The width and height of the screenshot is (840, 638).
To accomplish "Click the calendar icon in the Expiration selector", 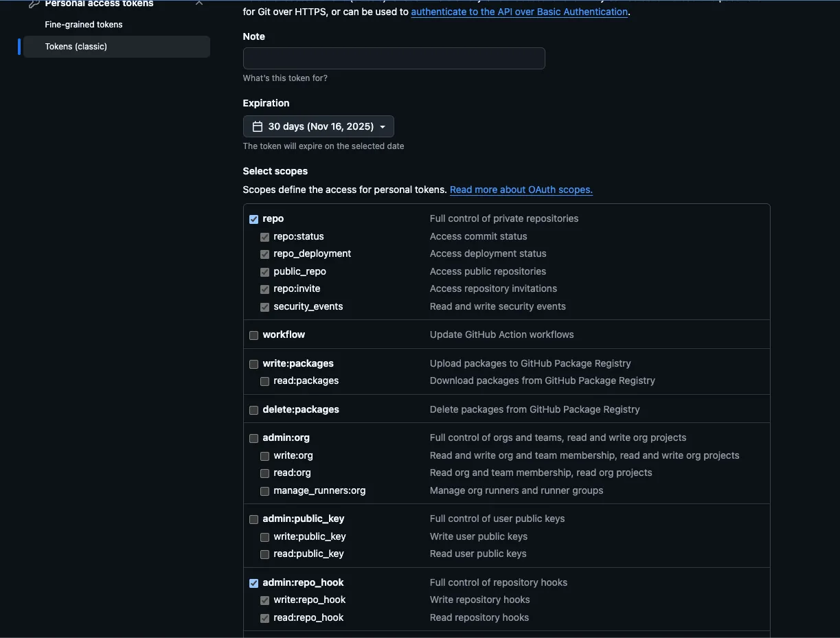I will [257, 126].
